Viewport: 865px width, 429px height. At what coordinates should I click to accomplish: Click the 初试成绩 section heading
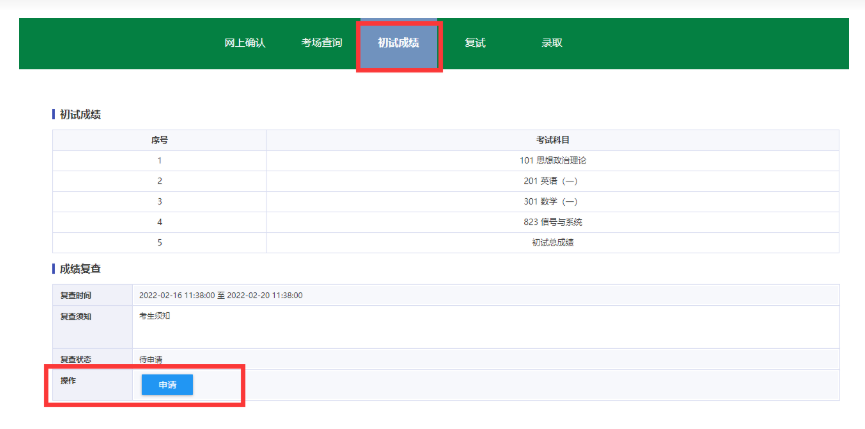(x=80, y=115)
